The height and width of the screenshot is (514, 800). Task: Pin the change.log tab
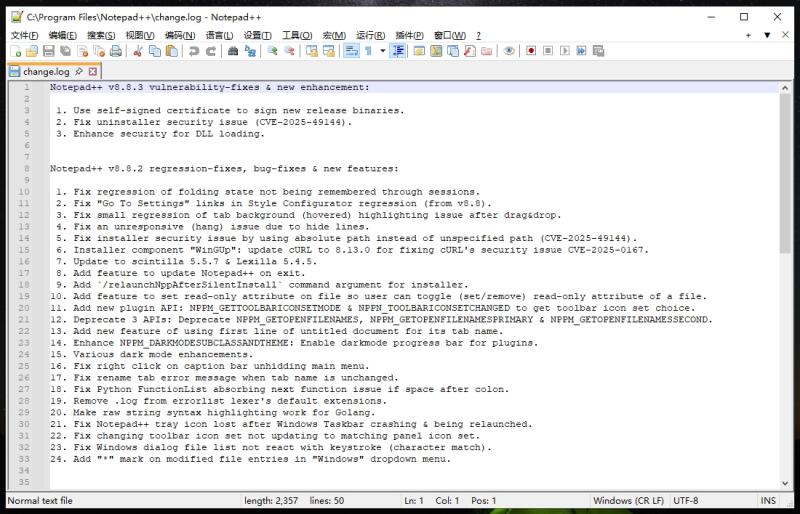click(79, 71)
